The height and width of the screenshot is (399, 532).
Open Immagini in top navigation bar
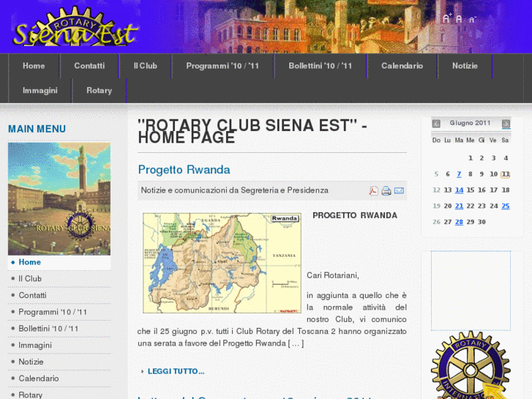pyautogui.click(x=40, y=91)
